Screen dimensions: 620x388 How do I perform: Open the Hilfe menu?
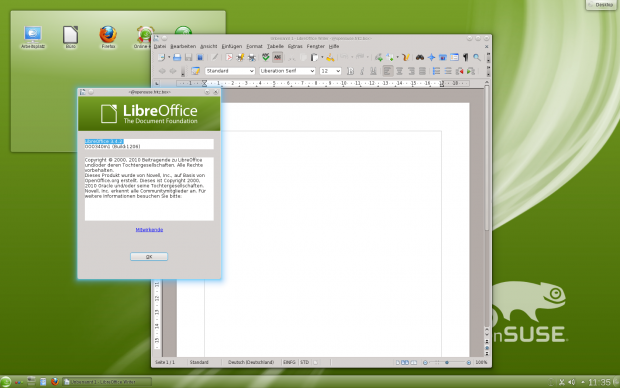pyautogui.click(x=334, y=46)
